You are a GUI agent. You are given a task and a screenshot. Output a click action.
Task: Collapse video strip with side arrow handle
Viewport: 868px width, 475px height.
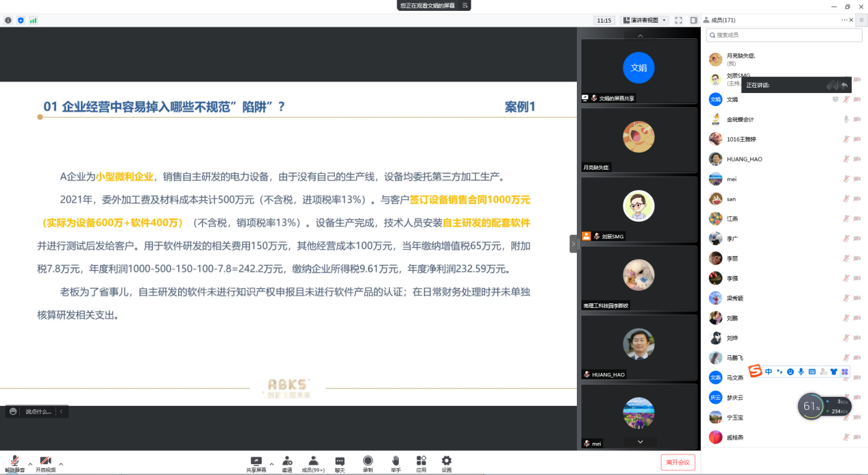[x=573, y=244]
